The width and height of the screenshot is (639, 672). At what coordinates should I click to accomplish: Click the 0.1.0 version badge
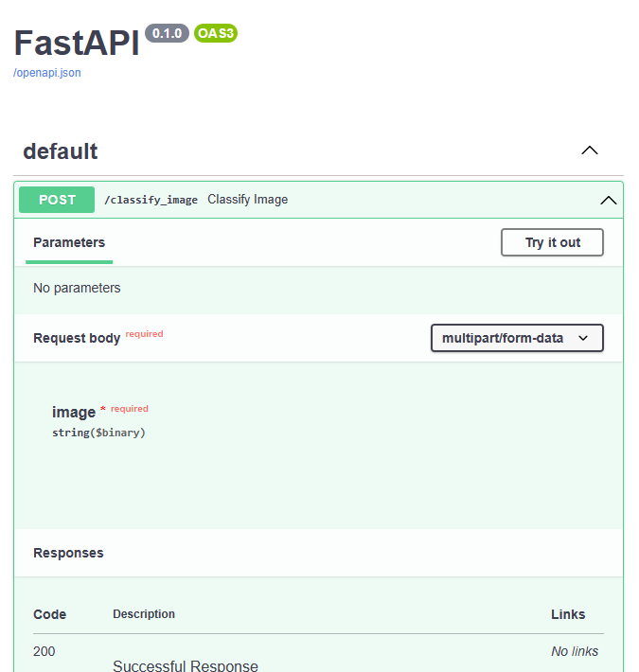click(167, 33)
